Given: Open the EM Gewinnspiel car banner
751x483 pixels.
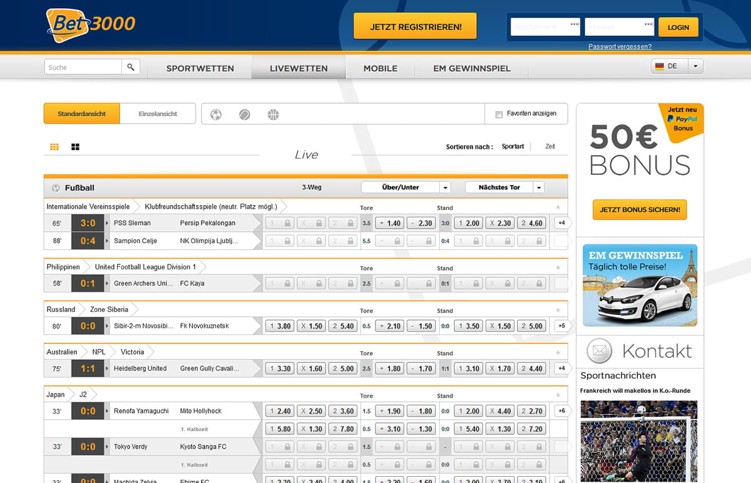Looking at the screenshot, I should (640, 285).
